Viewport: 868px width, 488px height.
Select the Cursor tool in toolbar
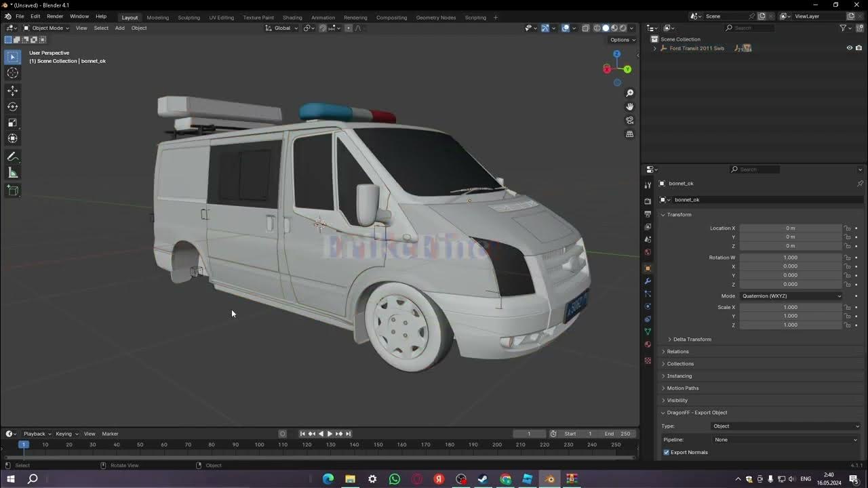[x=13, y=73]
